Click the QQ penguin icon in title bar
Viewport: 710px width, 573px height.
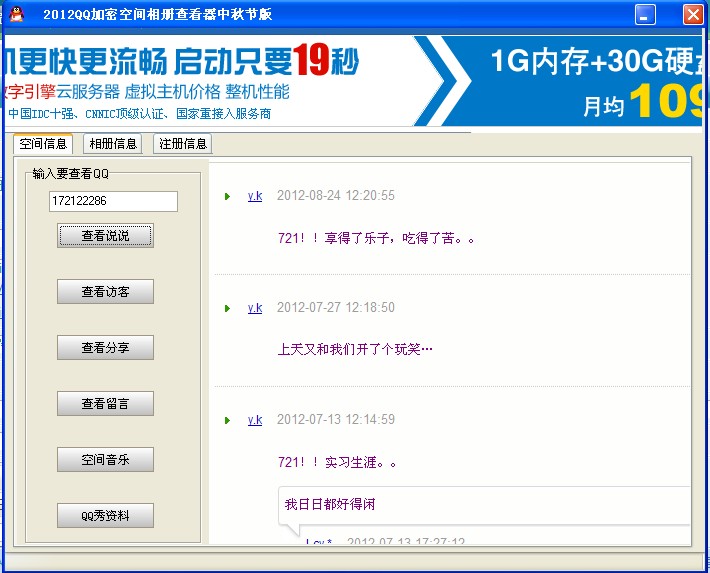[x=15, y=14]
